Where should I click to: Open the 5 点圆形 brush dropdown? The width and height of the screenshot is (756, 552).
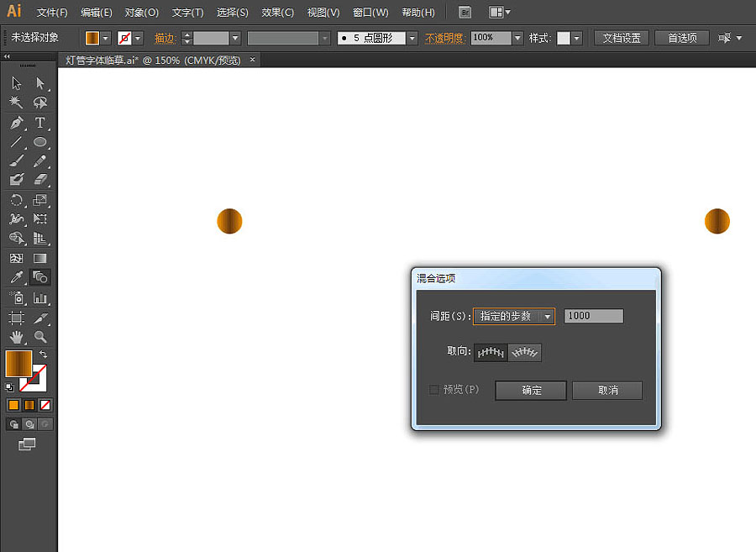pyautogui.click(x=412, y=38)
